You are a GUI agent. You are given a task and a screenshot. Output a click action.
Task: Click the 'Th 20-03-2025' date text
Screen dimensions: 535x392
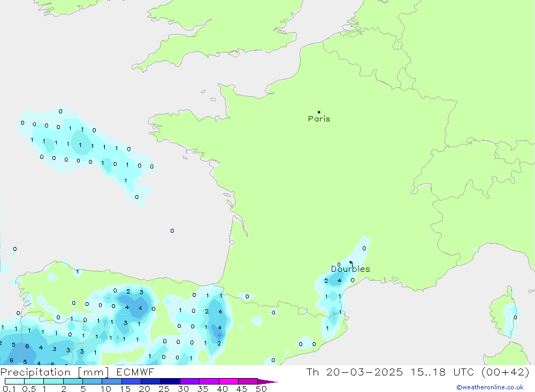(x=355, y=372)
